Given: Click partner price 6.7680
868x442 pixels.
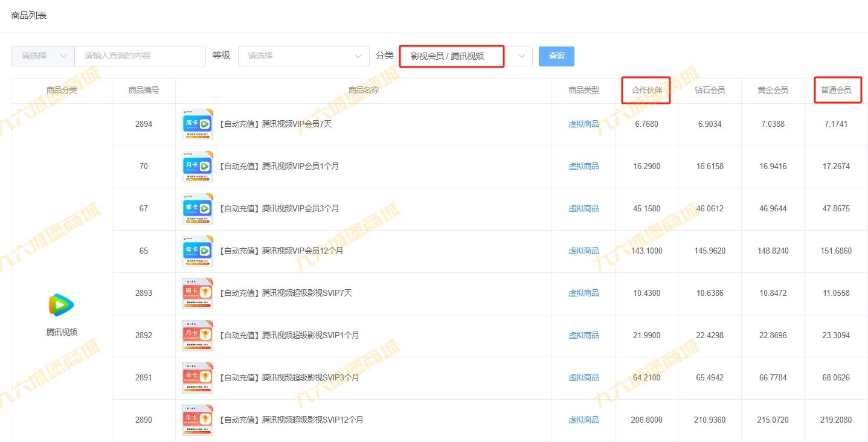Looking at the screenshot, I should point(647,124).
